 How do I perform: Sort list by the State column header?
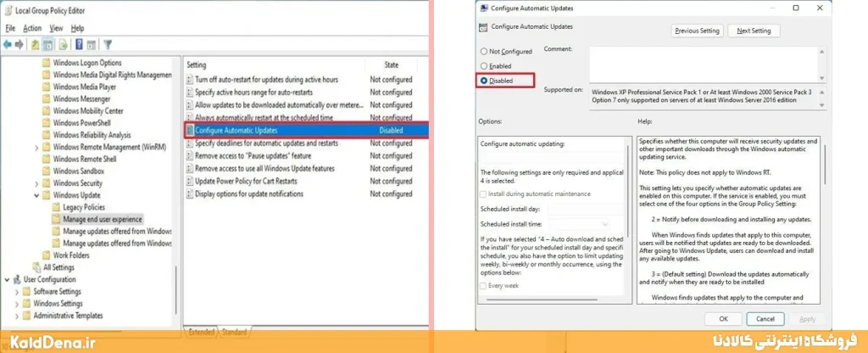[x=392, y=64]
